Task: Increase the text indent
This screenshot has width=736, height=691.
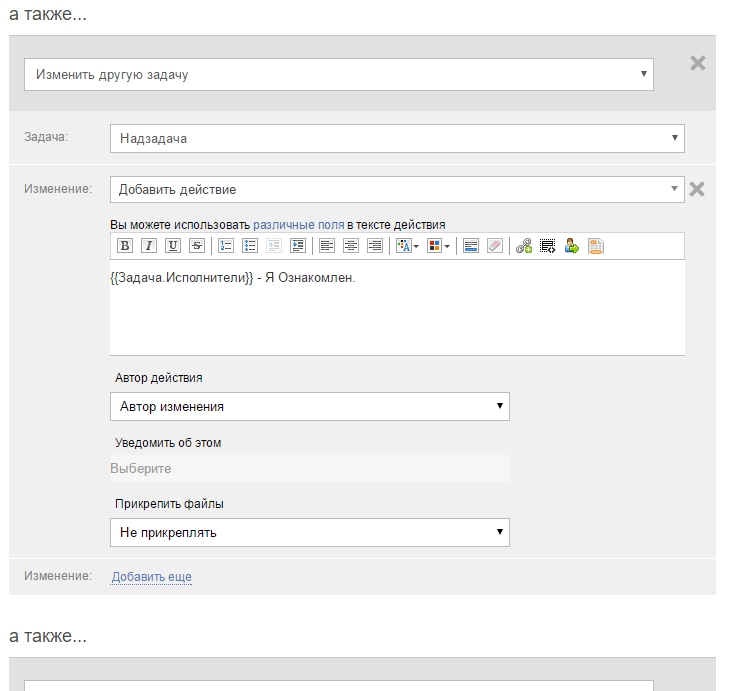Action: [298, 246]
